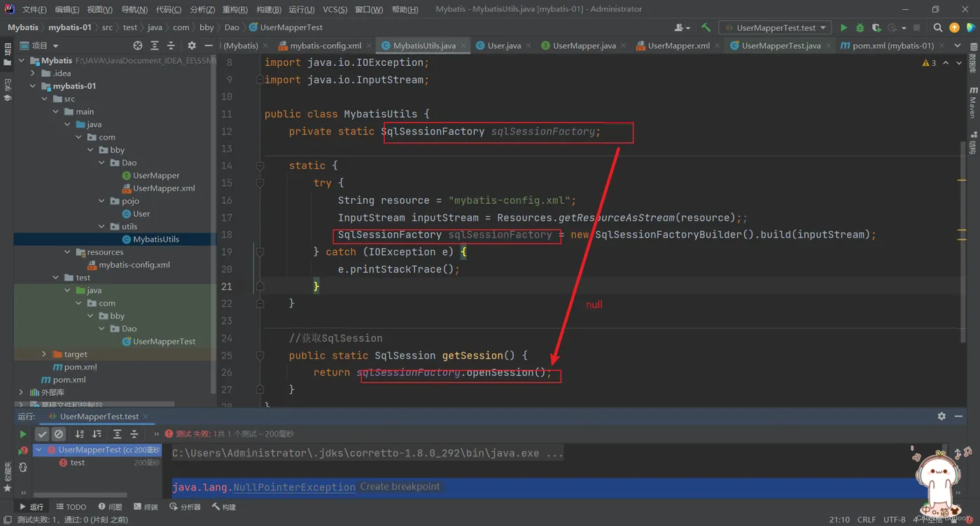This screenshot has width=980, height=526.
Task: Open the run configuration dropdown UserMapperTest.test
Action: point(775,27)
